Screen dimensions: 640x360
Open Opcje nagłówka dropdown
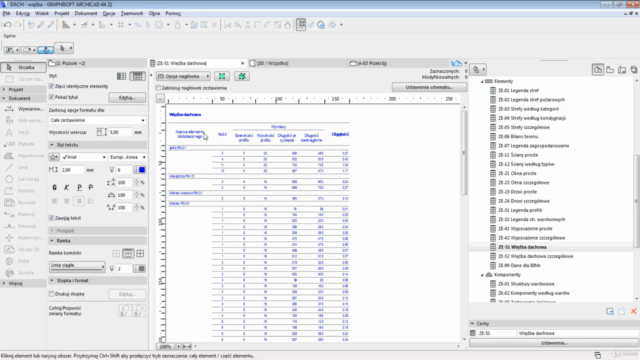point(183,76)
